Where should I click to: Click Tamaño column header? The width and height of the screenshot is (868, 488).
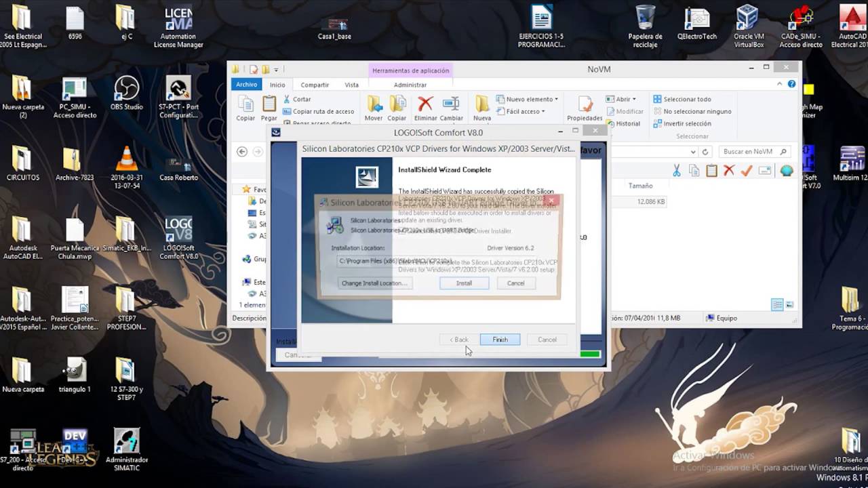(x=640, y=186)
